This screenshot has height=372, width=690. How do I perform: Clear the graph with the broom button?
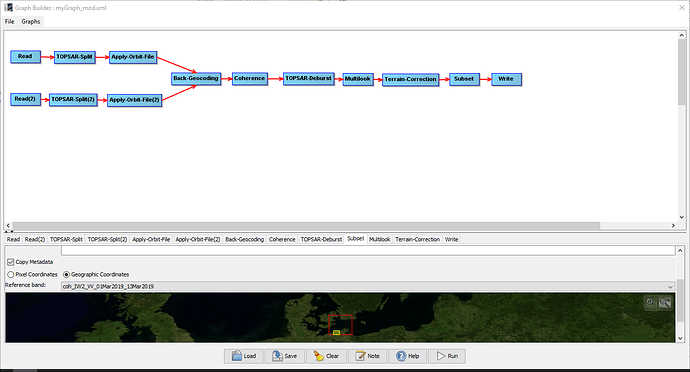(x=326, y=356)
